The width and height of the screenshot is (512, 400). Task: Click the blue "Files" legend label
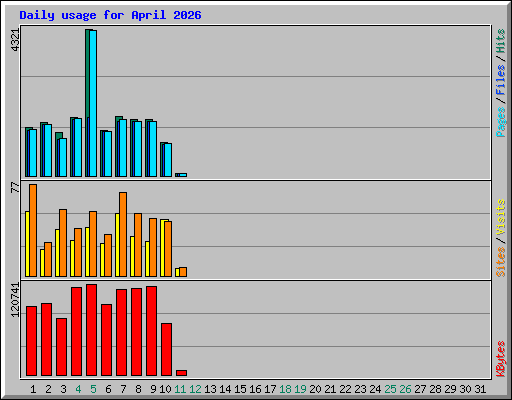[x=501, y=80]
